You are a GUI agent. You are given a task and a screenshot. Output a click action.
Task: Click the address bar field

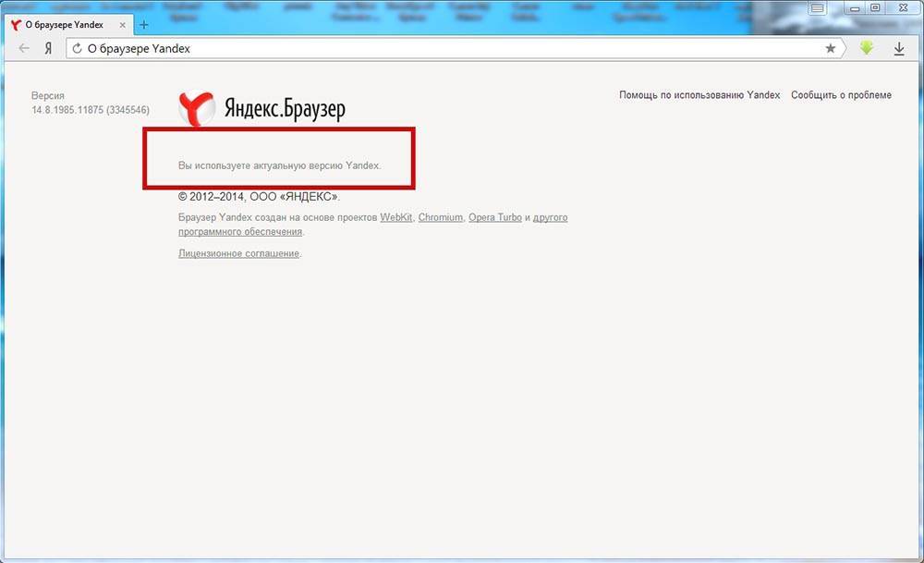(454, 48)
